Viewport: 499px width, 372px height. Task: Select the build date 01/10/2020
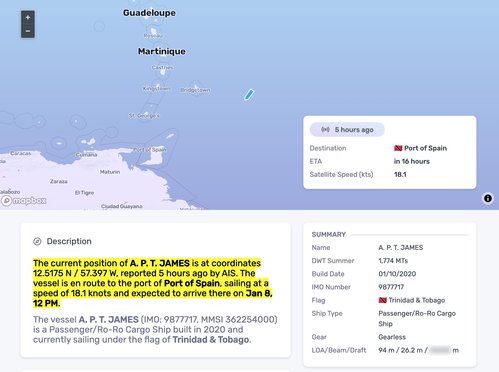point(397,274)
